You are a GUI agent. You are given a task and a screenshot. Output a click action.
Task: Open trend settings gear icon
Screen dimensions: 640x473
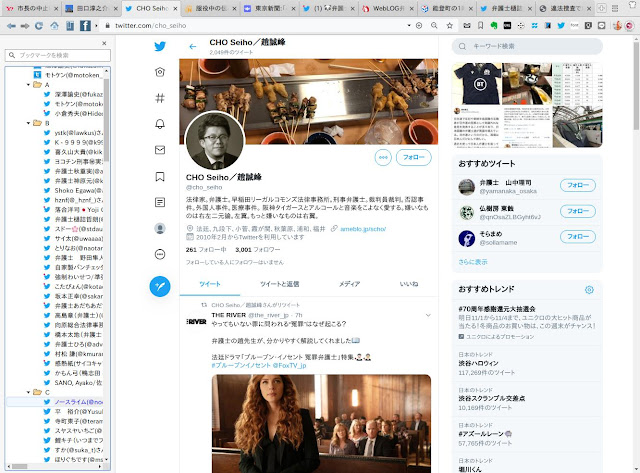(x=589, y=290)
